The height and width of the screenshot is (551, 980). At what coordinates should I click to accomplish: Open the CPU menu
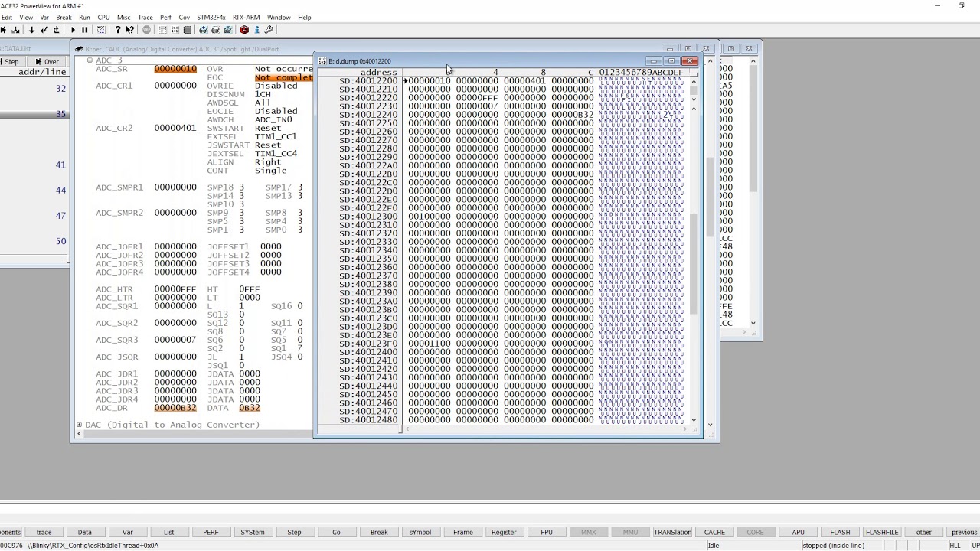103,17
